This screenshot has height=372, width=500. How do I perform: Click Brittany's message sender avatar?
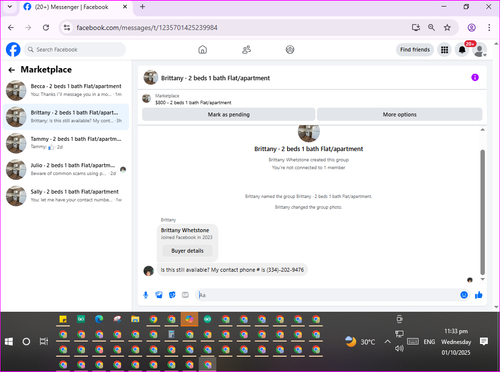coord(148,271)
